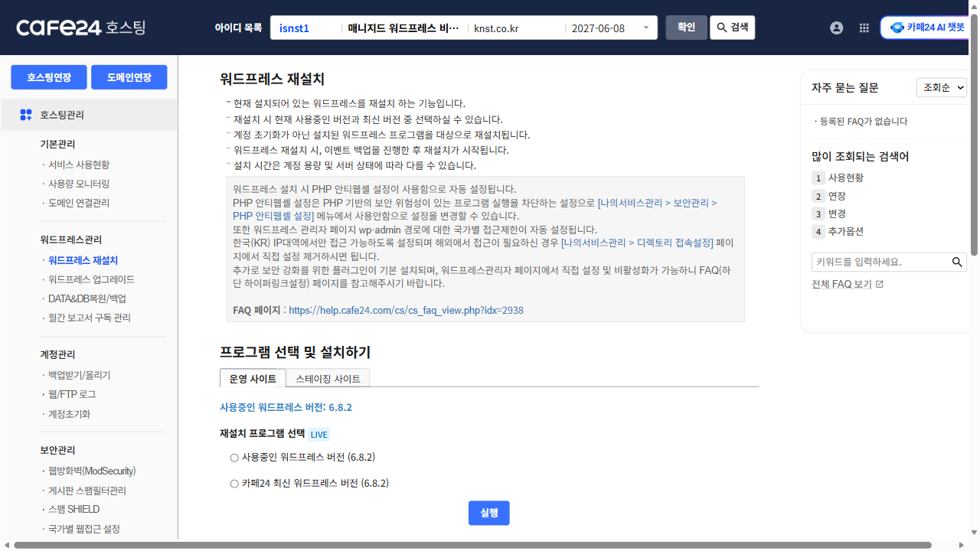This screenshot has width=980, height=551.
Task: Open DATA&DB복원/백업 menu item
Action: (x=87, y=298)
